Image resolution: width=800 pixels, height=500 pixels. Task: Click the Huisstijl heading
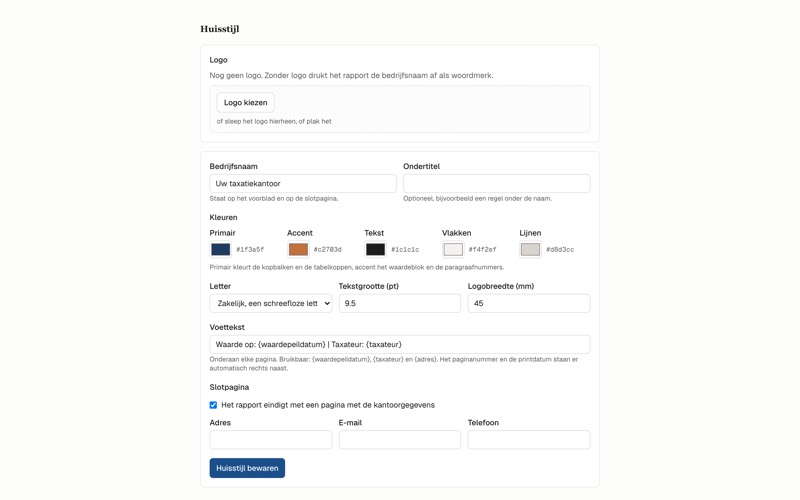220,29
